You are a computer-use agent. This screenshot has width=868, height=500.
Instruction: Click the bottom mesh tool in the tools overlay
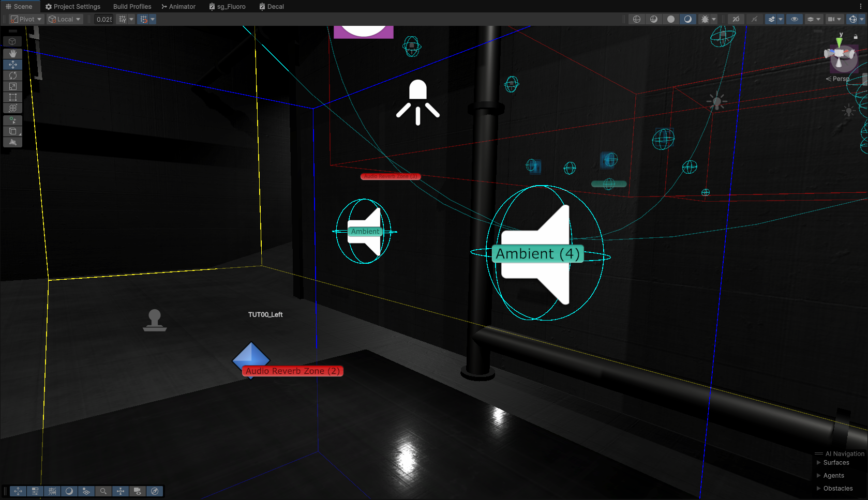point(13,142)
